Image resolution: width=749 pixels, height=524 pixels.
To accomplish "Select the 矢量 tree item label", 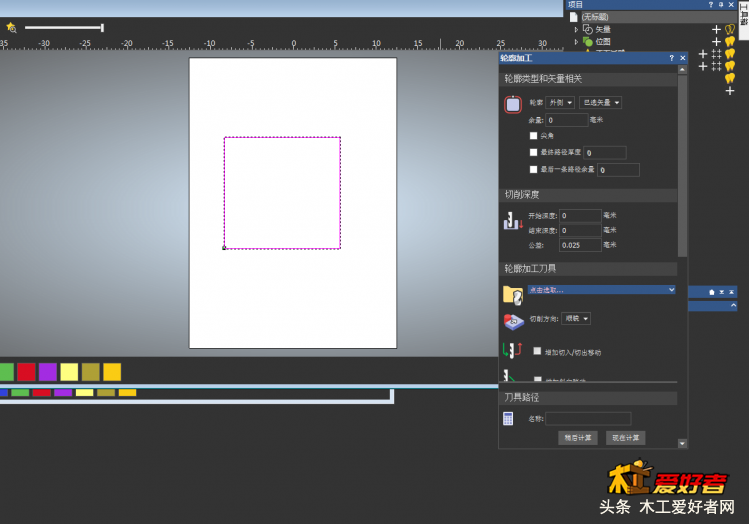I will pyautogui.click(x=603, y=30).
